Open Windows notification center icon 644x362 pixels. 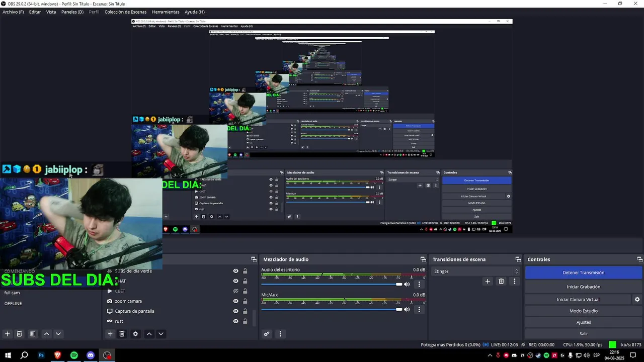pos(633,355)
